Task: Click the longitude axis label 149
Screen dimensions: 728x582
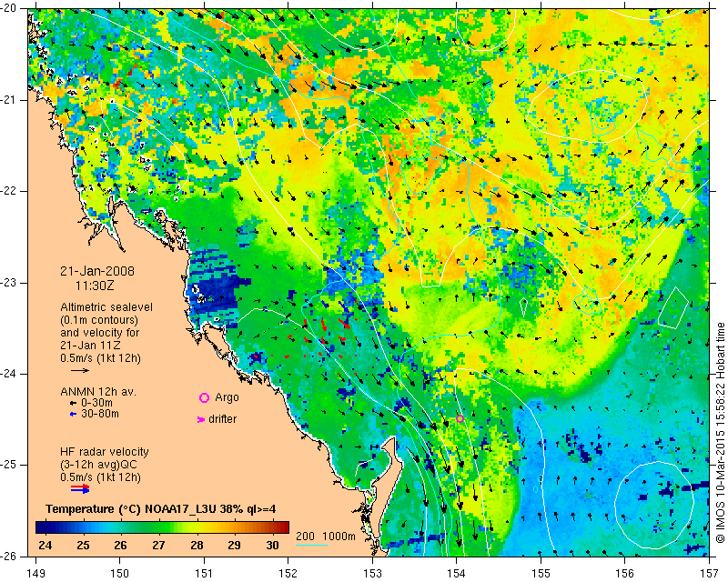Action: [x=36, y=573]
